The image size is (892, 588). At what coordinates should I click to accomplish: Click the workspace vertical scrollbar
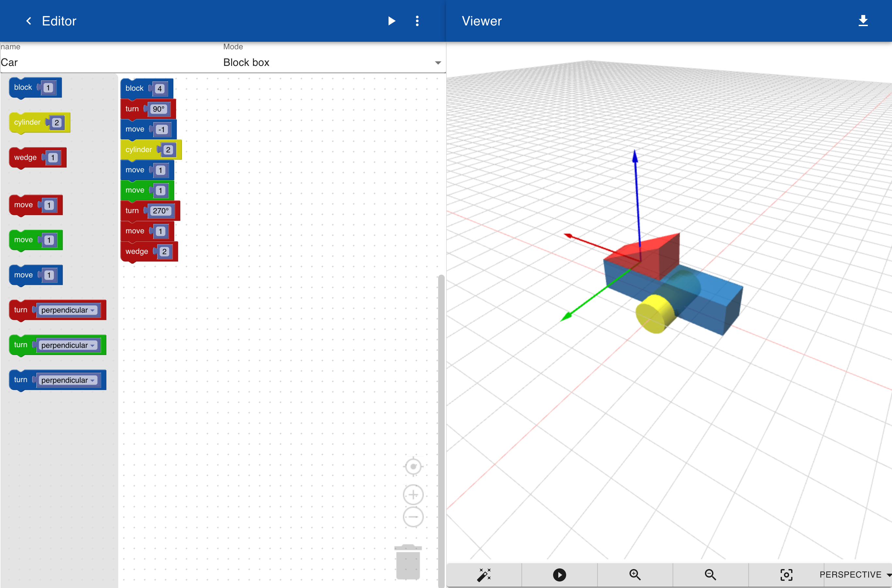click(x=441, y=431)
